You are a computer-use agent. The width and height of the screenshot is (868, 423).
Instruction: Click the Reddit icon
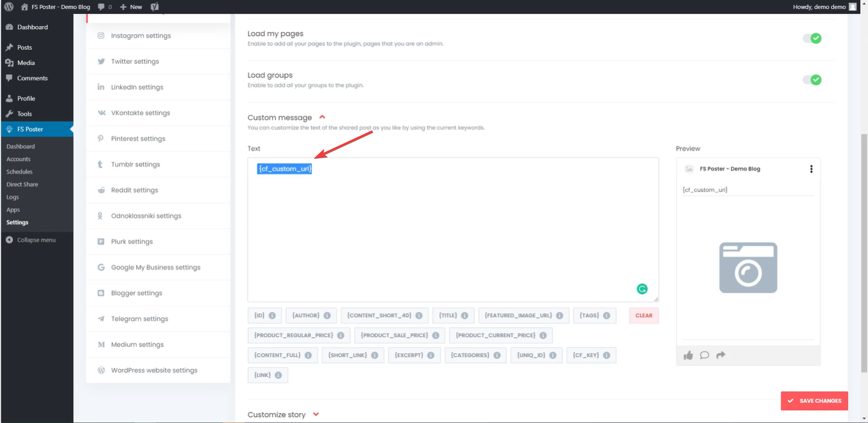tap(101, 190)
